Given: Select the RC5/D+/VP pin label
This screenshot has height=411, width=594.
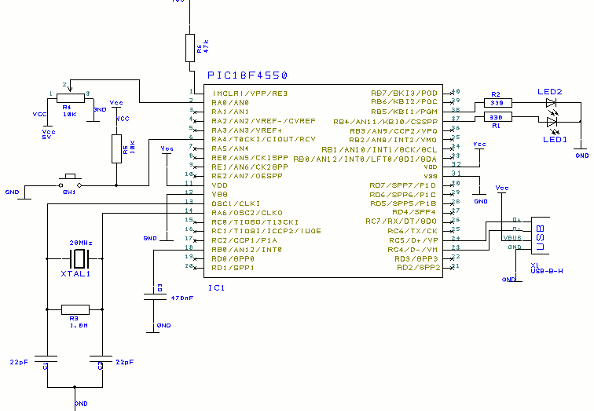Looking at the screenshot, I should [414, 241].
